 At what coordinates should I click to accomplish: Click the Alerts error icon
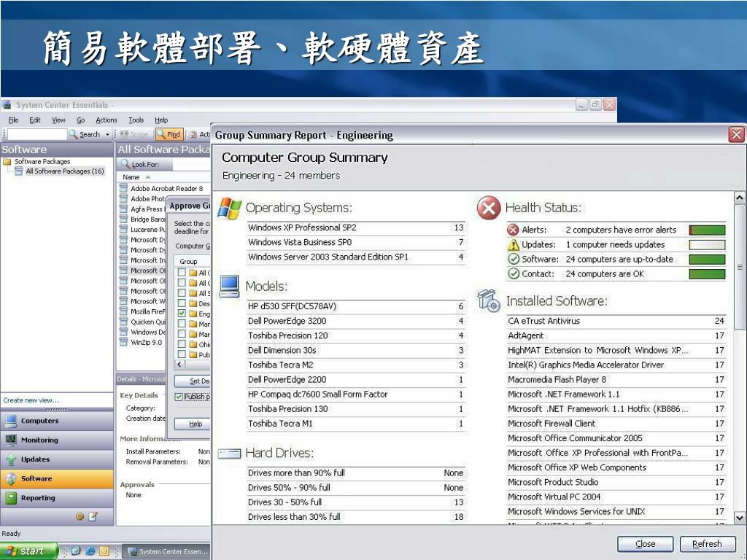513,230
